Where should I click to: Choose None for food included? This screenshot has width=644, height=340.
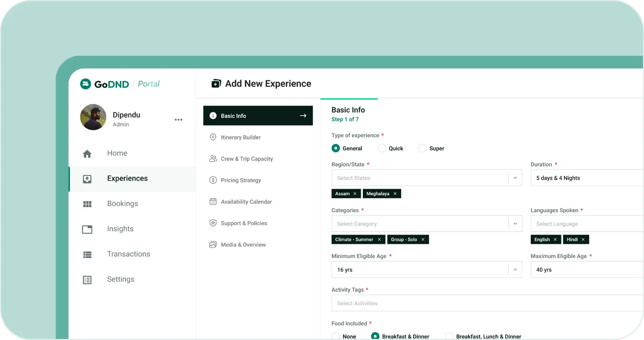click(x=336, y=336)
